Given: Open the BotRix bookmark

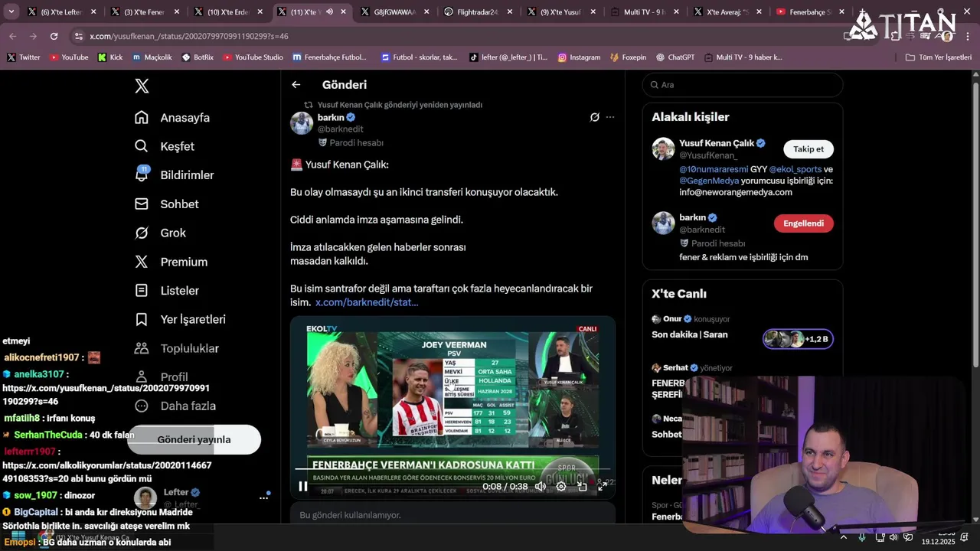Looking at the screenshot, I should [198, 57].
